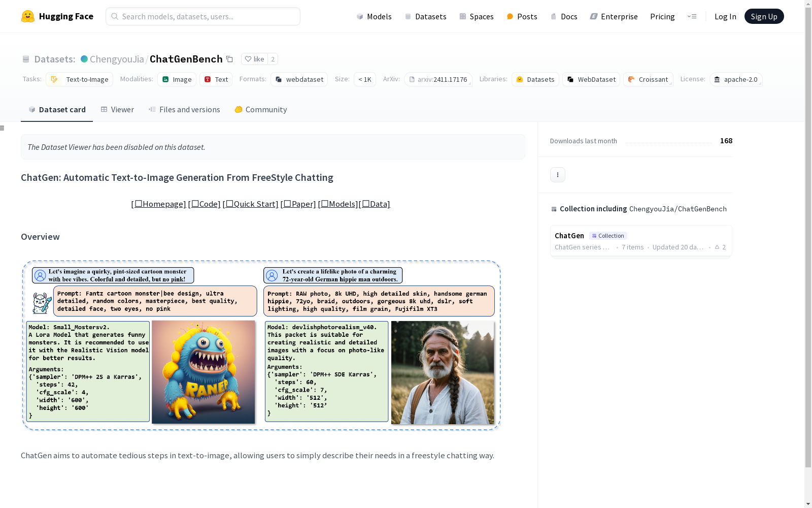Image resolution: width=812 pixels, height=508 pixels.
Task: Click the Croissant library tag
Action: point(648,79)
